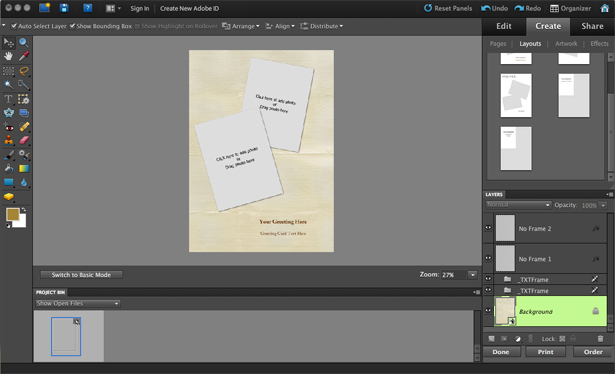Open the Show Open Files dropdown

coord(77,303)
